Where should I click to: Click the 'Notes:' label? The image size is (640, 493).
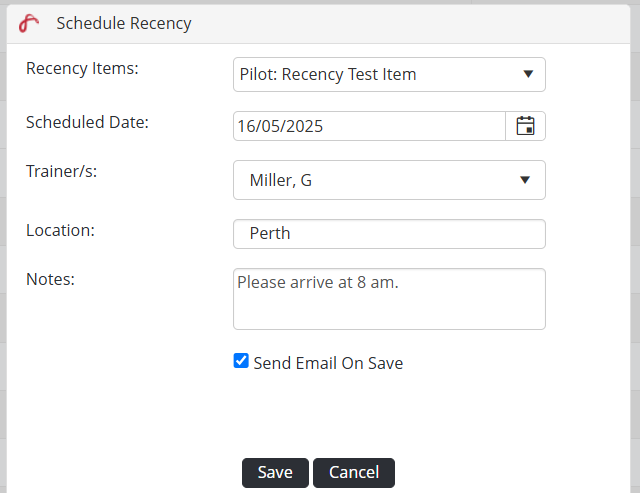coord(50,279)
